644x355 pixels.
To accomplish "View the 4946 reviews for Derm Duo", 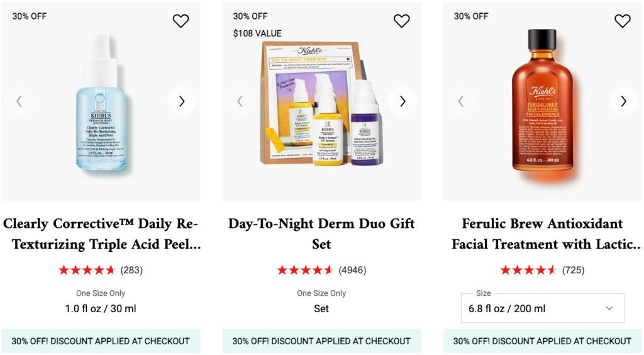I will [352, 270].
